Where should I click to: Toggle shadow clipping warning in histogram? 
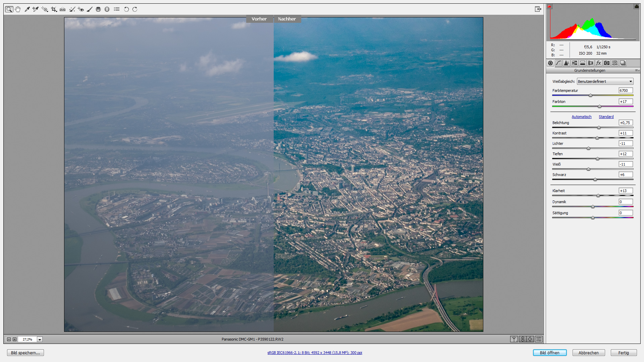point(549,6)
